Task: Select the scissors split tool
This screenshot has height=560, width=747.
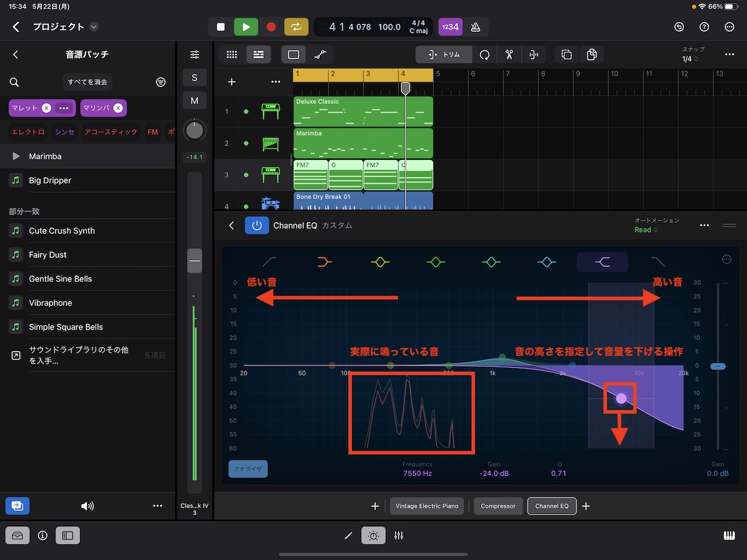Action: pos(509,54)
